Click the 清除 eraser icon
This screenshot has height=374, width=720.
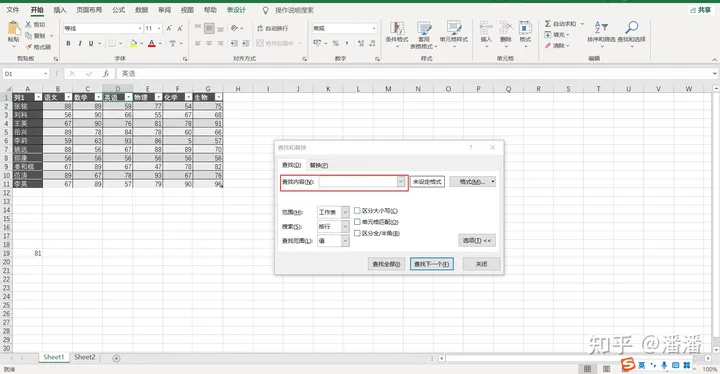(548, 45)
